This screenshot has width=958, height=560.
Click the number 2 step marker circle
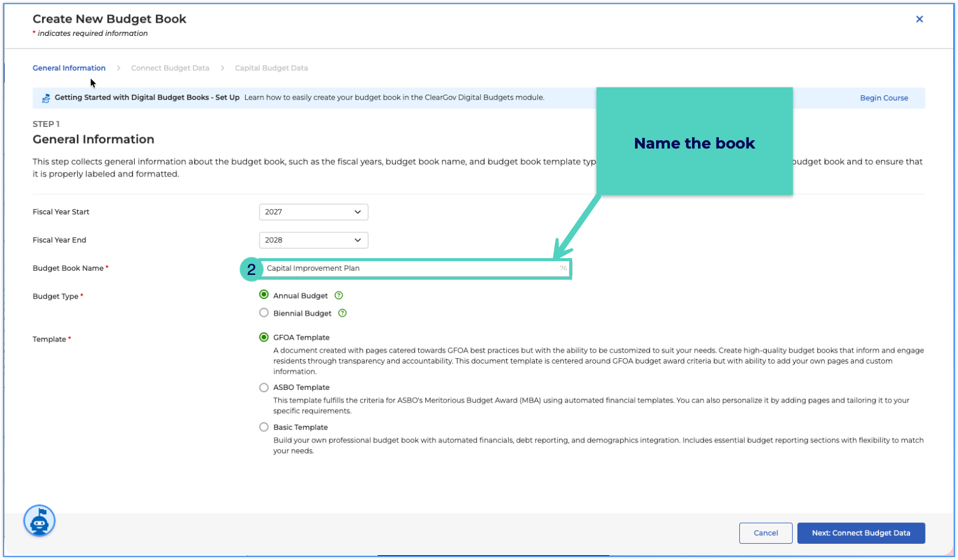[251, 270]
